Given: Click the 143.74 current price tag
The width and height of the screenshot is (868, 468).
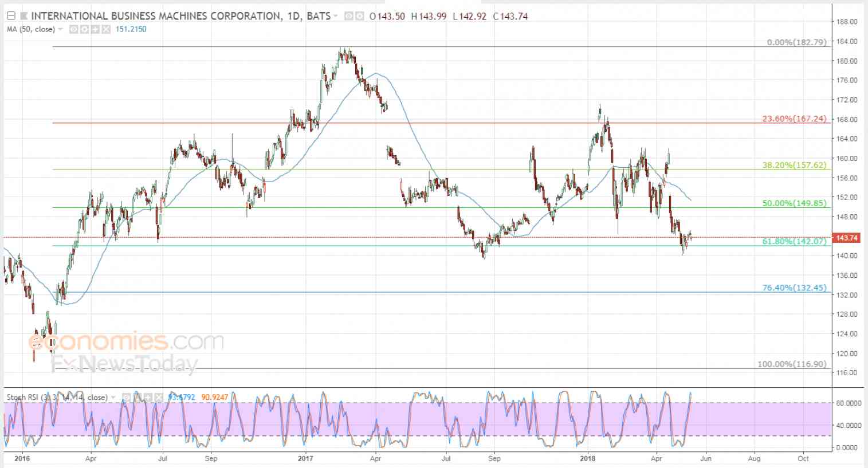Looking at the screenshot, I should pyautogui.click(x=846, y=237).
